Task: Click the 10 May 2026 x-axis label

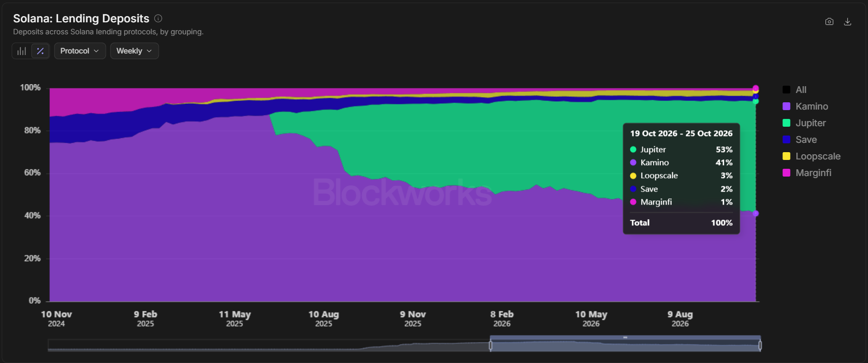Action: tap(591, 319)
